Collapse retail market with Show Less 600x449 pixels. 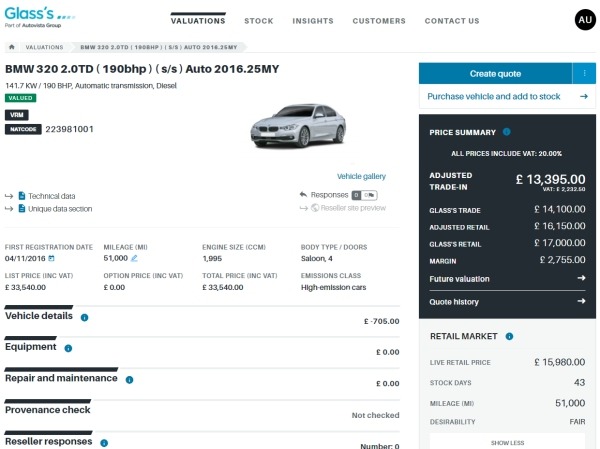click(x=507, y=441)
